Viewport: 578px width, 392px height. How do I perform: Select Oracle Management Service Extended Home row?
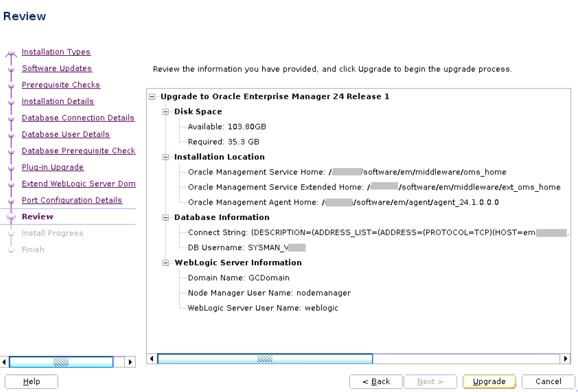point(374,187)
